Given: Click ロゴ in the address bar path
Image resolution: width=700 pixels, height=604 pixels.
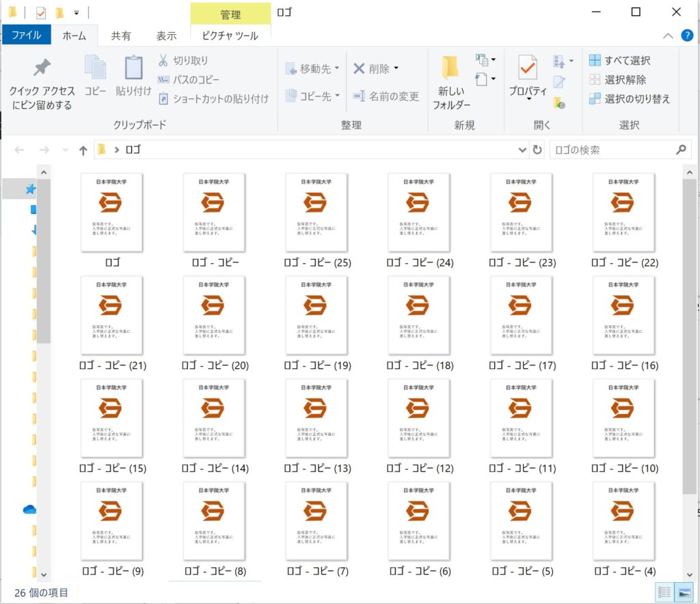Looking at the screenshot, I should tap(133, 150).
